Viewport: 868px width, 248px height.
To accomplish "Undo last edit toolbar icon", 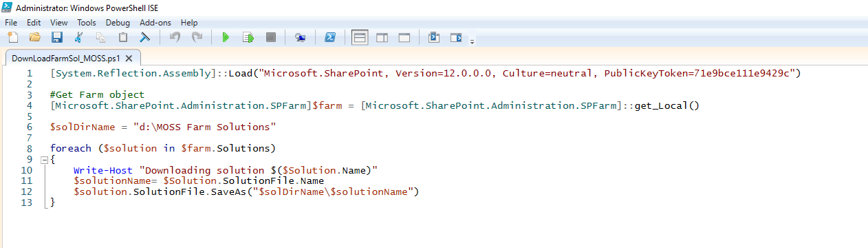I will 175,37.
